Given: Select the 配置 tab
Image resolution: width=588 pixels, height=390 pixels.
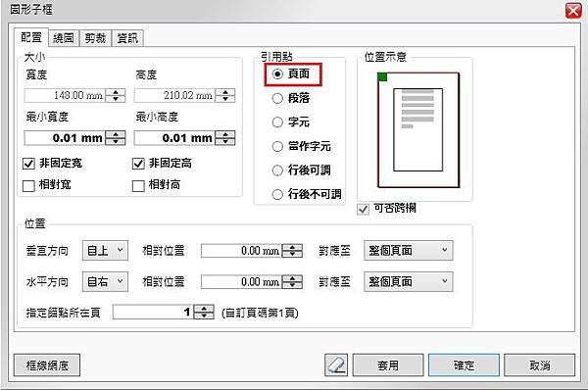Looking at the screenshot, I should click(31, 37).
